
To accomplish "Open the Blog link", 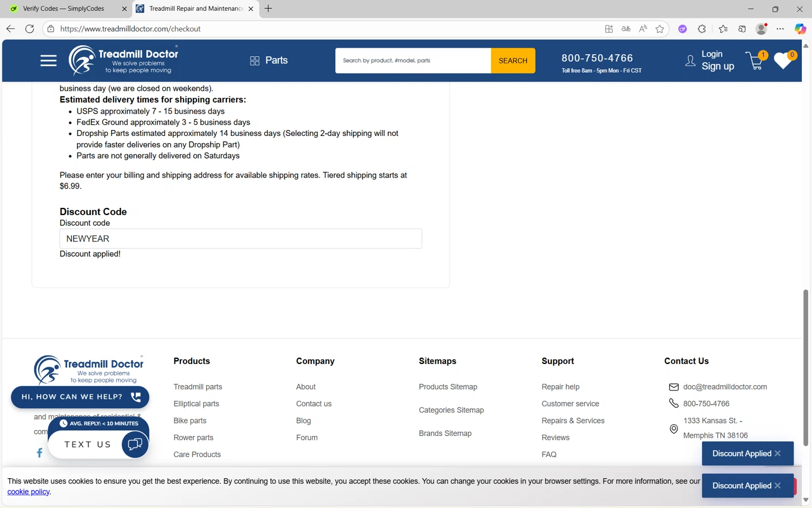I will click(303, 421).
